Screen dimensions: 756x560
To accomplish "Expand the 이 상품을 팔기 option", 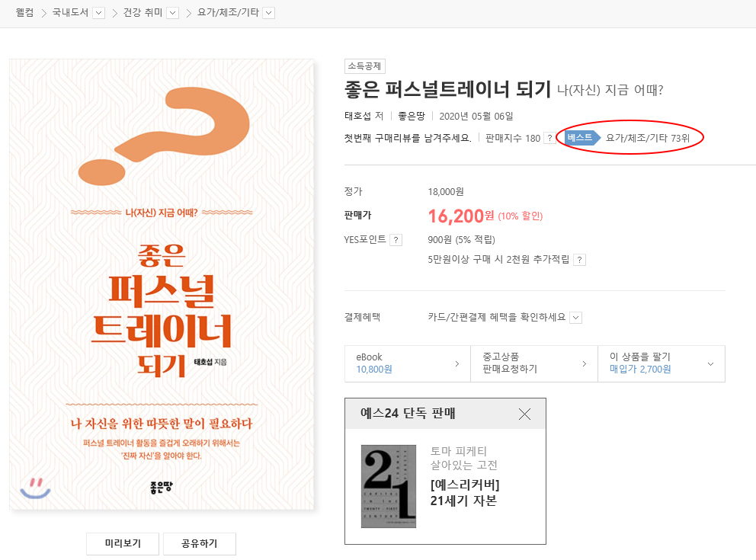I will pos(710,364).
